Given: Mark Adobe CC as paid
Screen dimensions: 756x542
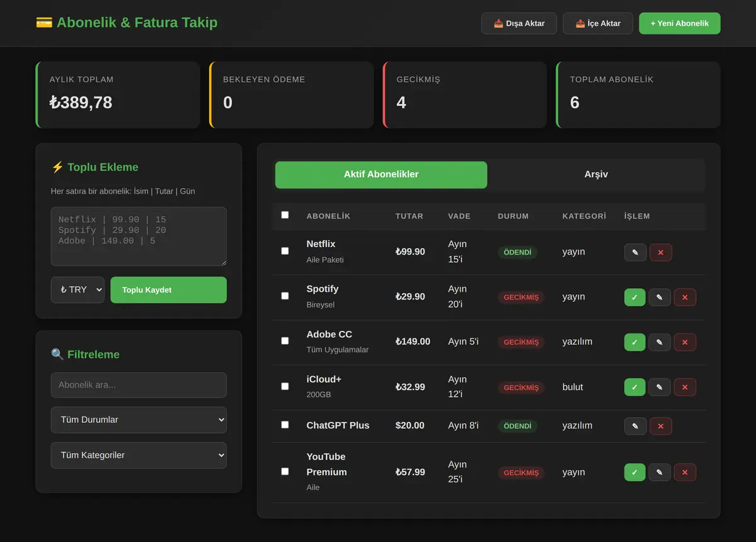Looking at the screenshot, I should [x=635, y=342].
